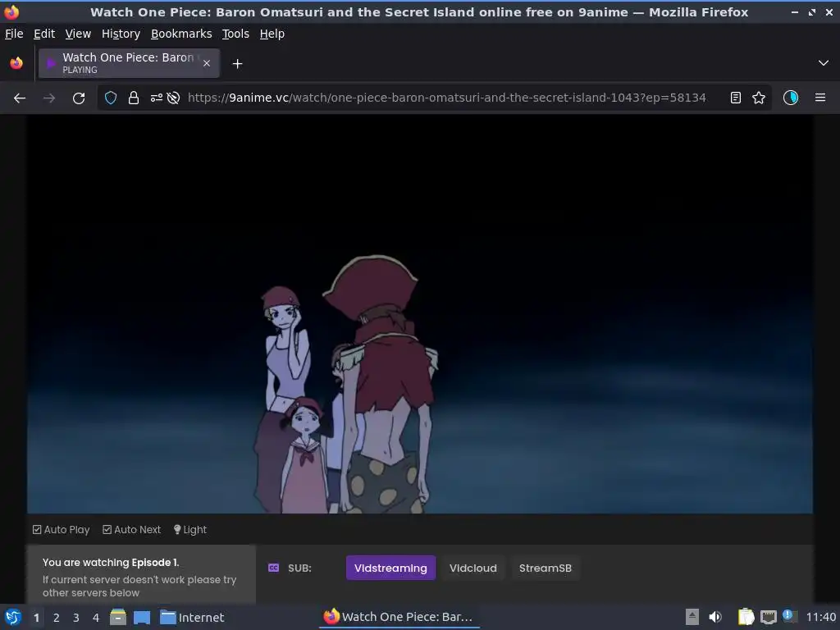The width and height of the screenshot is (840, 630).
Task: Open the Firefox View pinned icon
Action: [x=16, y=63]
